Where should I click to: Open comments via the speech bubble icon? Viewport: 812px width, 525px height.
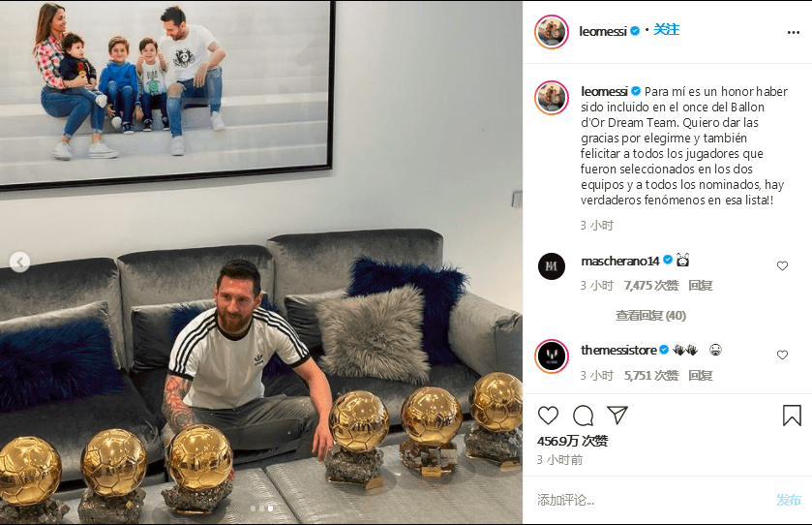coord(583,416)
